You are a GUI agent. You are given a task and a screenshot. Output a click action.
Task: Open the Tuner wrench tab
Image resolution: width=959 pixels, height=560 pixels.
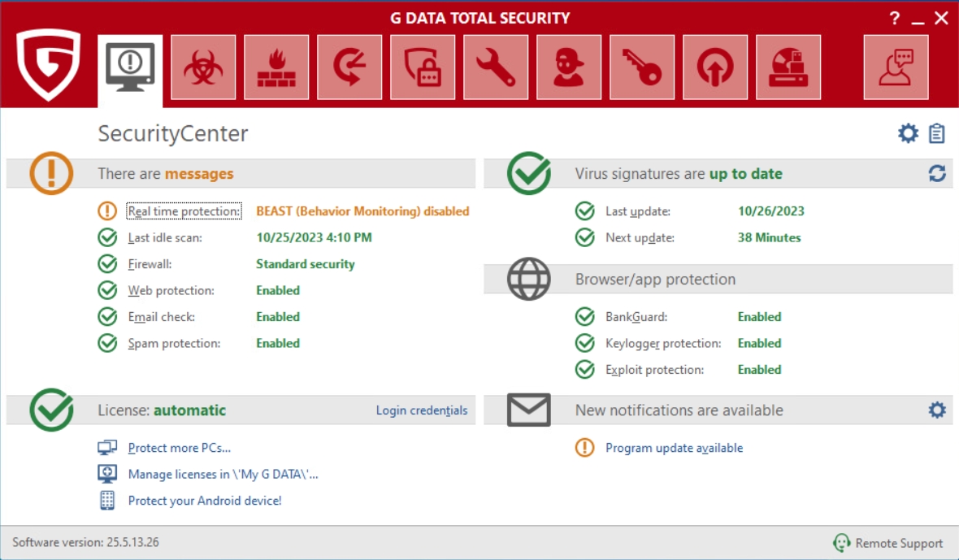pos(496,67)
